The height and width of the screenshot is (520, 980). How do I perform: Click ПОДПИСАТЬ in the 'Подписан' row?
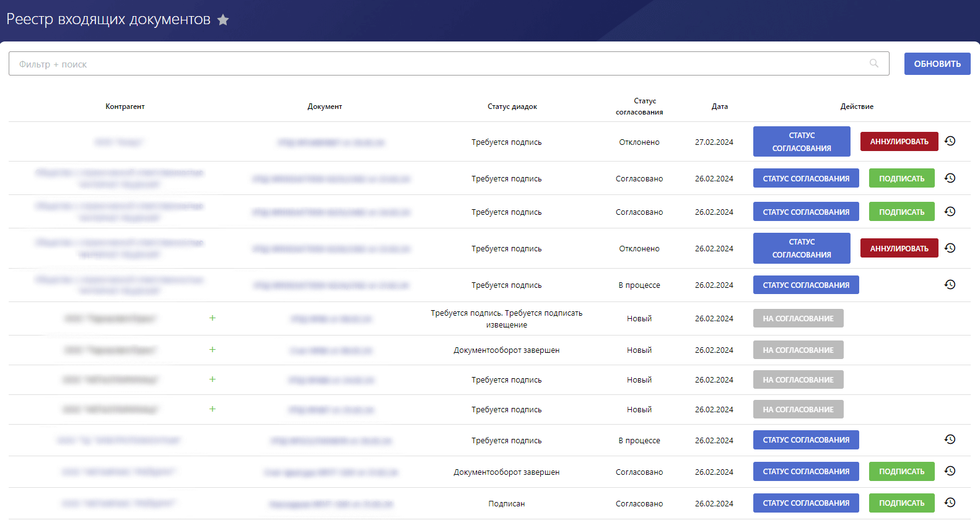(901, 503)
